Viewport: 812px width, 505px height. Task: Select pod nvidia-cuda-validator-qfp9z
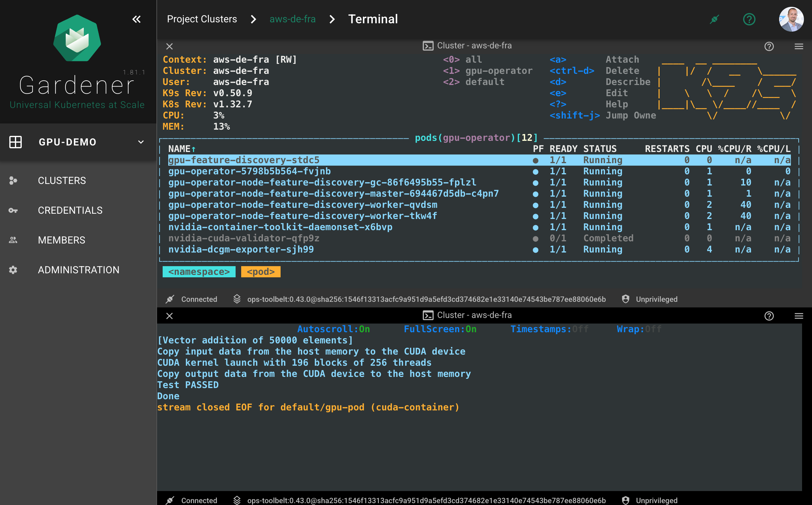(479, 239)
